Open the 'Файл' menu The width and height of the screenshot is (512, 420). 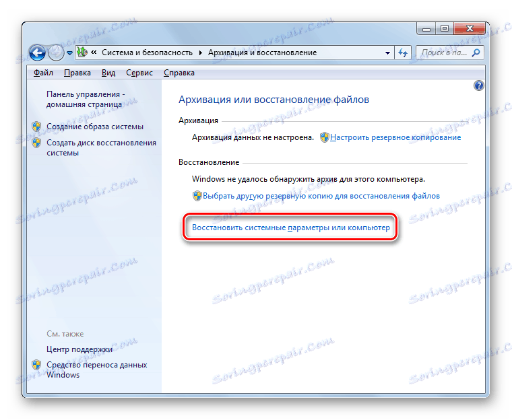pyautogui.click(x=43, y=73)
